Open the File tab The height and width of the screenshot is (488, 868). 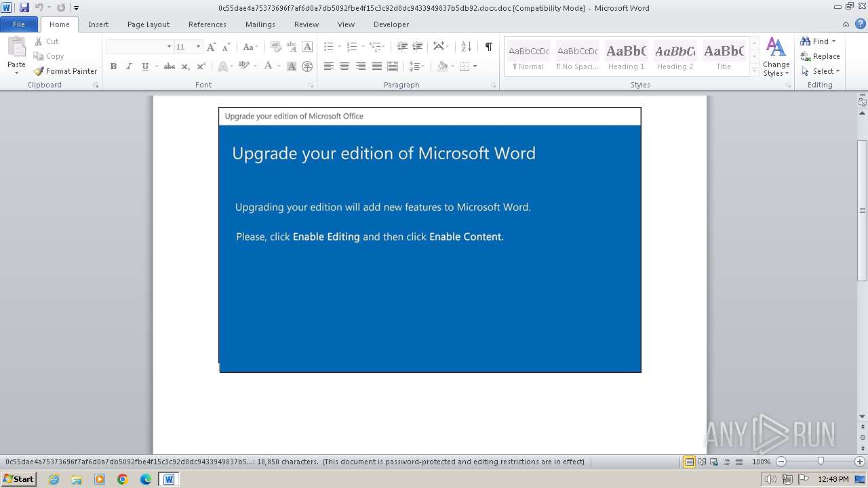click(19, 24)
